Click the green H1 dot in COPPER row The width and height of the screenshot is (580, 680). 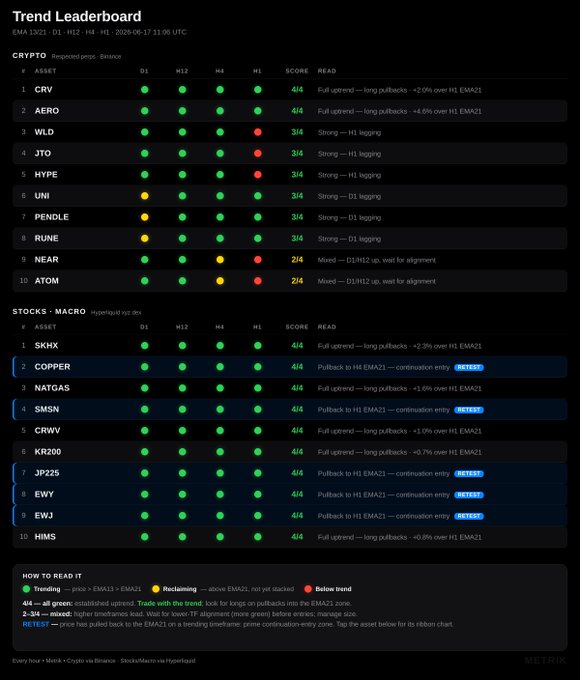(x=258, y=367)
